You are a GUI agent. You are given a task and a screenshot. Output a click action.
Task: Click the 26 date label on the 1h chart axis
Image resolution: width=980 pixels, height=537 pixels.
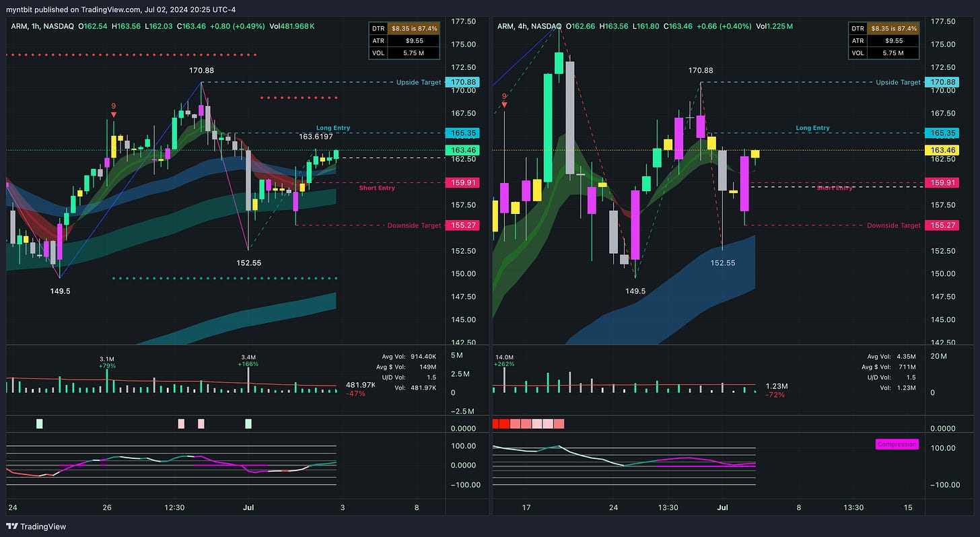coord(106,507)
